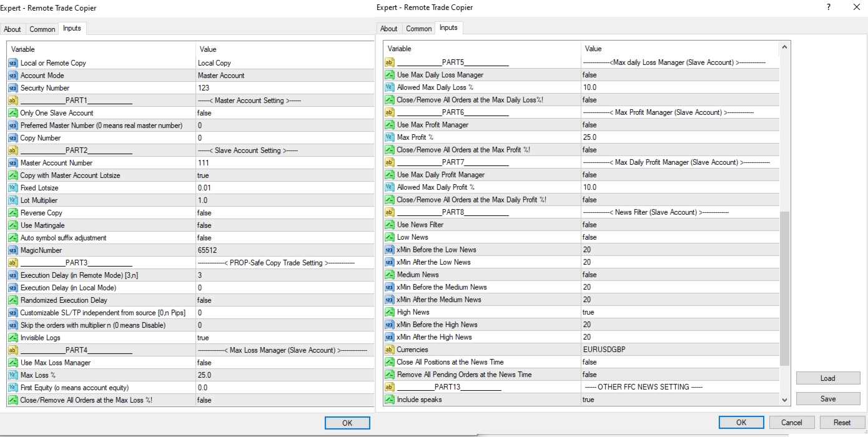Viewport: 868px width, 437px height.
Task: Click the scroll down arrow of inputs list
Action: [785, 400]
